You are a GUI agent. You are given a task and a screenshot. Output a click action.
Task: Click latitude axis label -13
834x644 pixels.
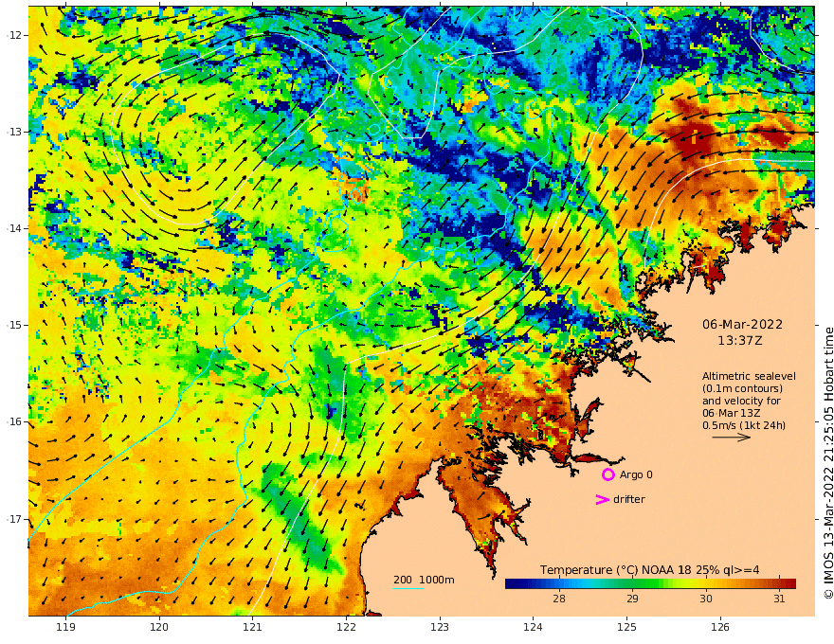(x=13, y=132)
